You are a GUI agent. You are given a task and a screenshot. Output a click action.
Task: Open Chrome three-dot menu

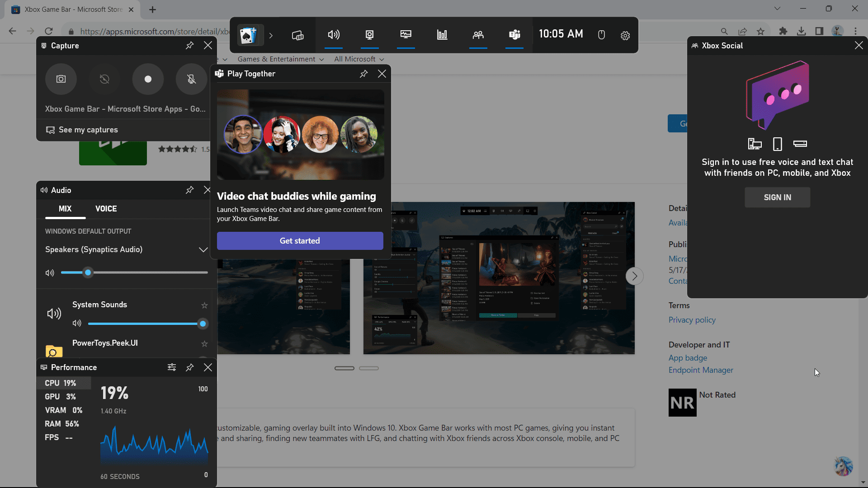click(x=855, y=31)
